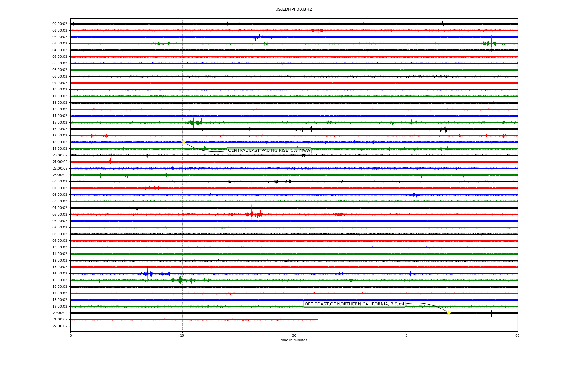Screen dimensions: 588x368
Task: Click the x-axis tick label 45
Action: [x=406, y=335]
